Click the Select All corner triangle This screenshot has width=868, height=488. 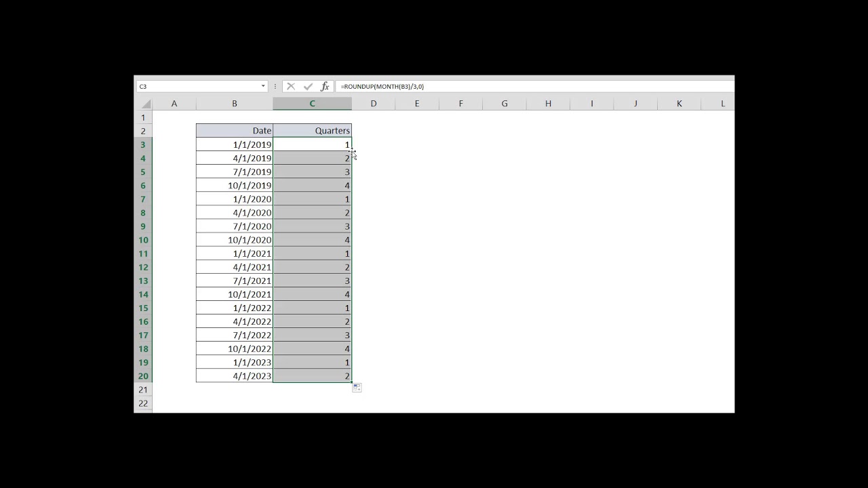point(146,104)
